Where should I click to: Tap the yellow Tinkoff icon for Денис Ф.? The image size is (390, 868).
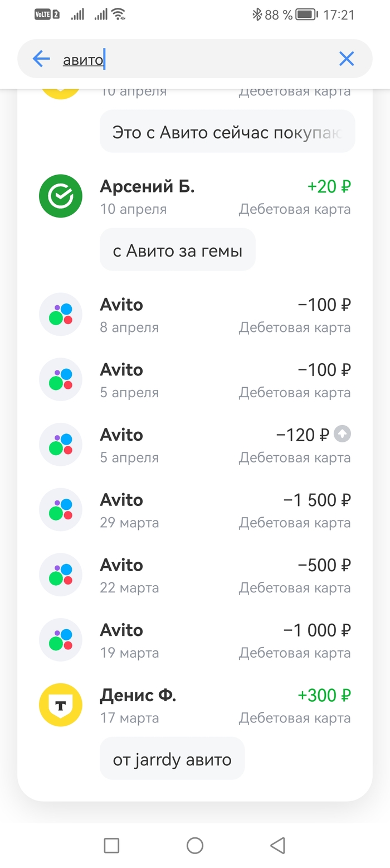coord(60,705)
